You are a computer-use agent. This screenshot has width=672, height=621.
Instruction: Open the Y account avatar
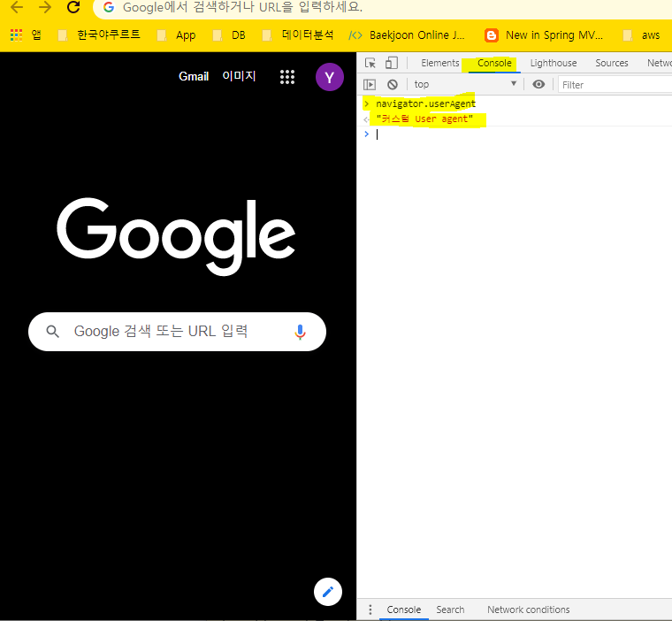point(329,77)
